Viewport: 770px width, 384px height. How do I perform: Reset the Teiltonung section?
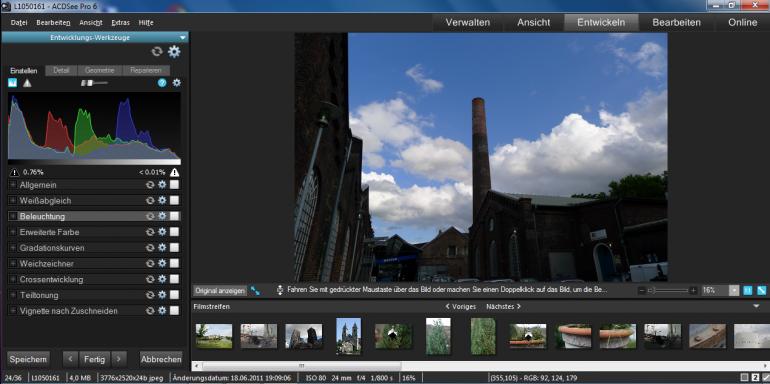pyautogui.click(x=150, y=295)
